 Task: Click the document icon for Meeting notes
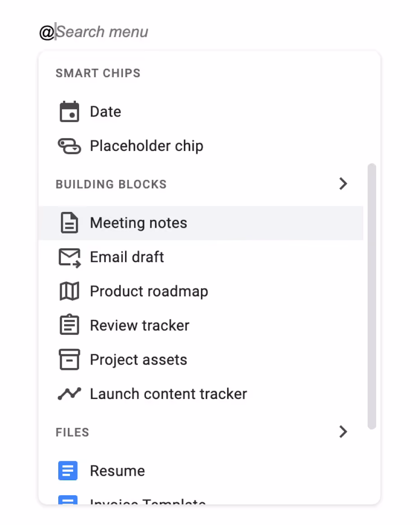pos(69,223)
